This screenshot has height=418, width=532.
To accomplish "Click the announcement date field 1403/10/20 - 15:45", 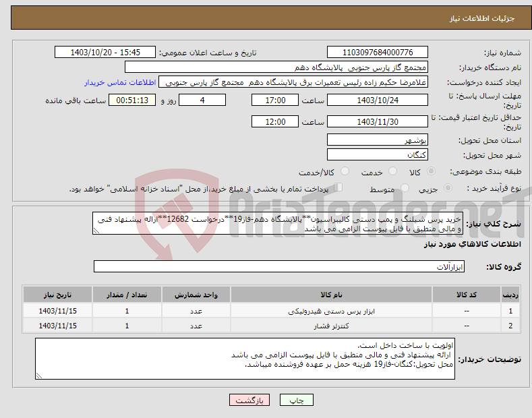I will pos(105,53).
